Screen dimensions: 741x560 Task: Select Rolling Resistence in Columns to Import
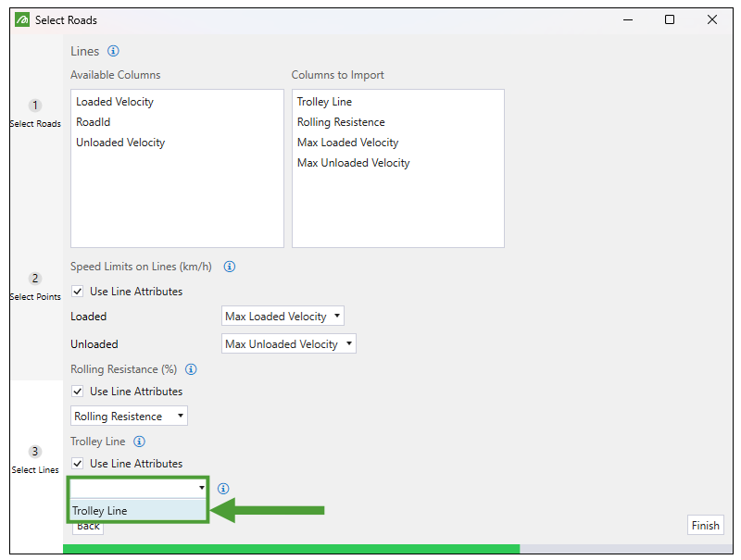point(341,122)
